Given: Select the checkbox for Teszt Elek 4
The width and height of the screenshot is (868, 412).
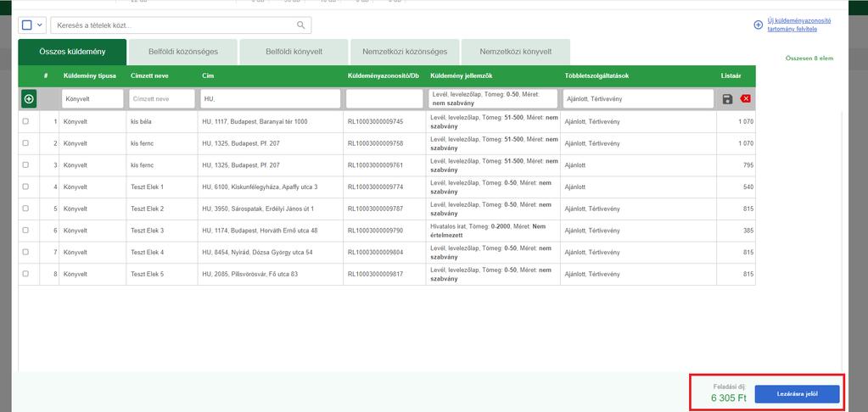Looking at the screenshot, I should click(x=25, y=252).
